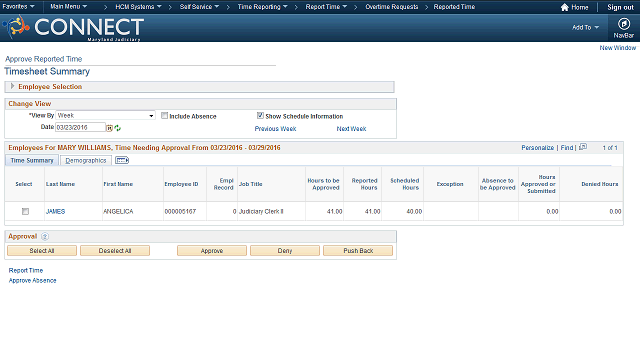
Task: Sort by First Name column header
Action: (x=118, y=184)
